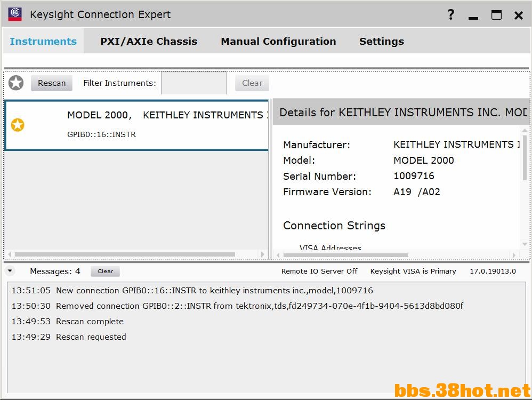
Task: Click the GPIB0::16::INSTR address text
Action: click(101, 134)
